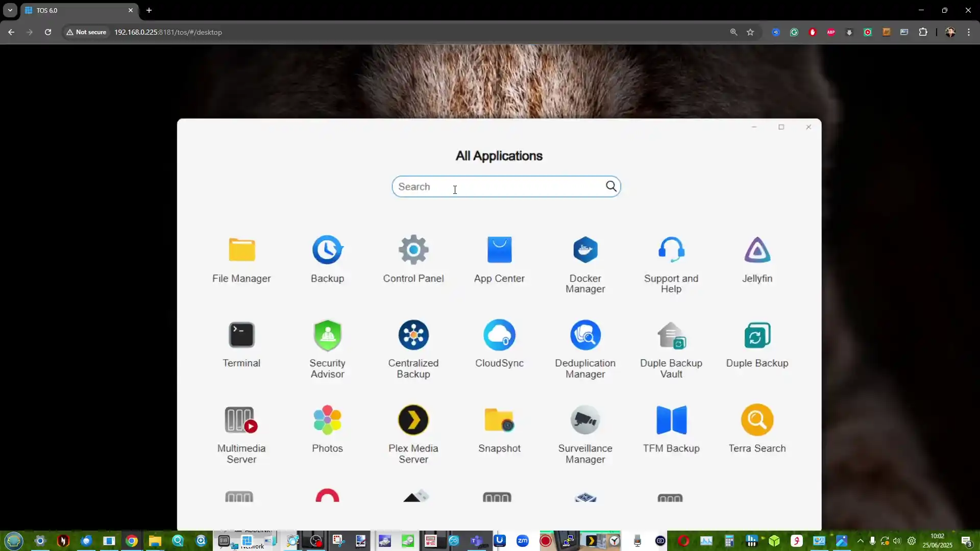This screenshot has width=980, height=551.
Task: Open Photos app
Action: (327, 420)
